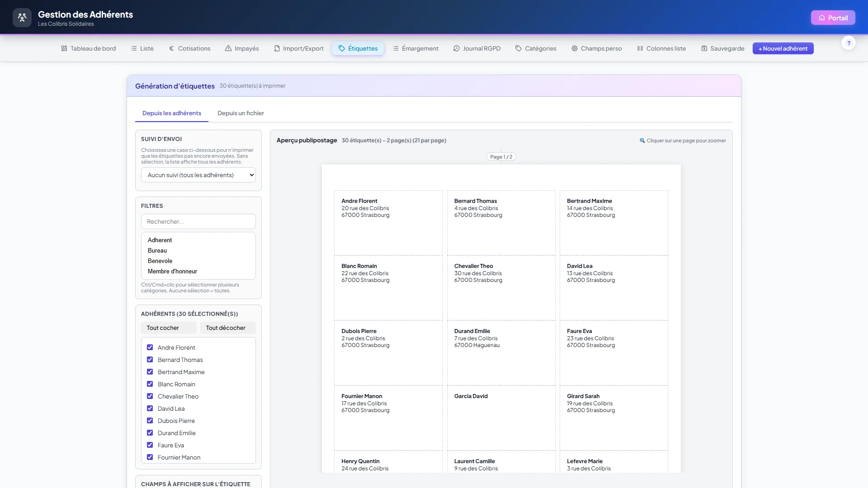Open Impayés warning icon
This screenshot has width=868, height=488.
228,48
